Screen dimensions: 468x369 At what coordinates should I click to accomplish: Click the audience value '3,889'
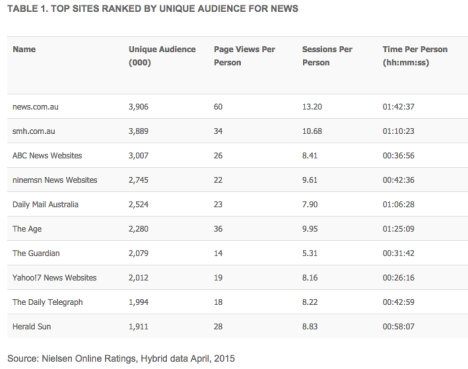138,131
